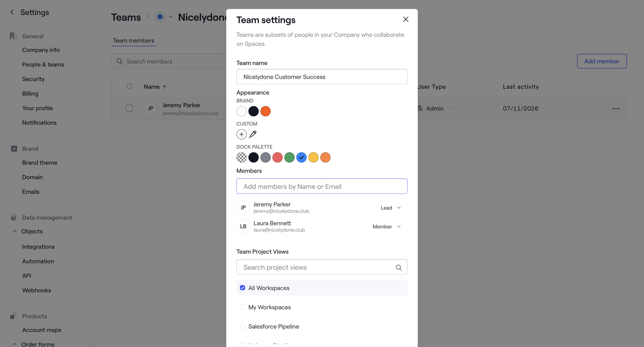
Task: Click the JP avatar in the Members list
Action: coord(243,208)
